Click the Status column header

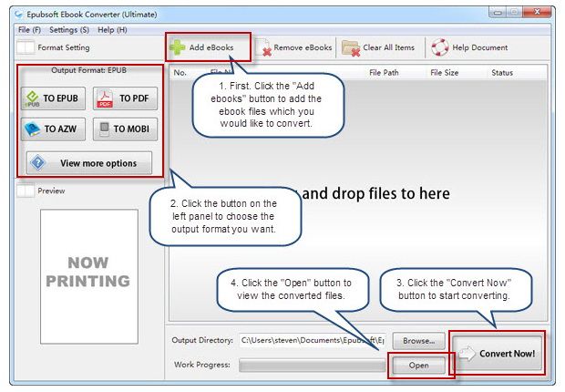pyautogui.click(x=502, y=73)
